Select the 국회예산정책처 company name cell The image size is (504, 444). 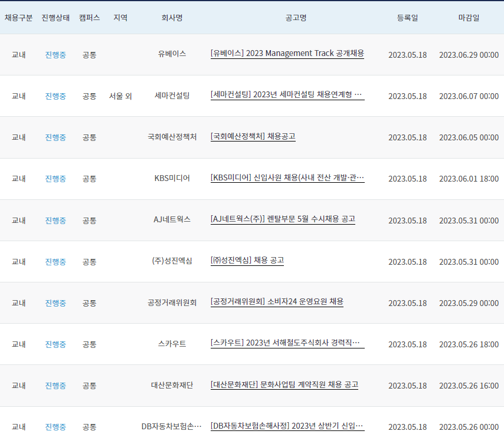[x=172, y=137]
